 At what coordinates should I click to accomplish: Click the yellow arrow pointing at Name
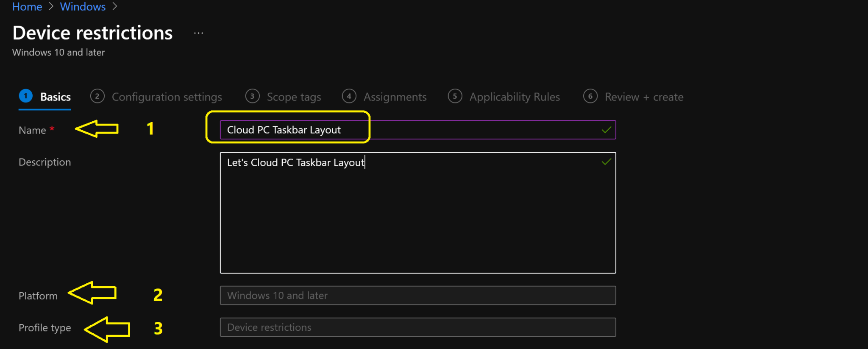(x=97, y=128)
